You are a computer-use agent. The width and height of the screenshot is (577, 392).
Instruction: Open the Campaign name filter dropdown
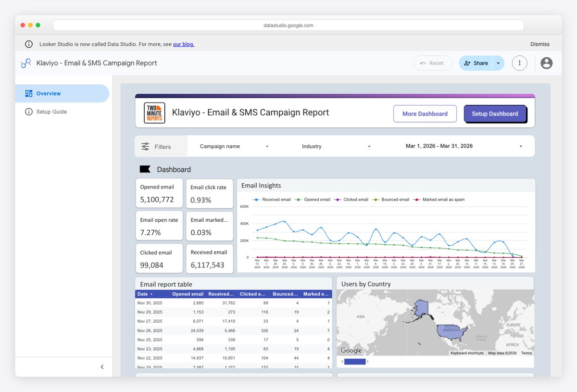pyautogui.click(x=234, y=146)
